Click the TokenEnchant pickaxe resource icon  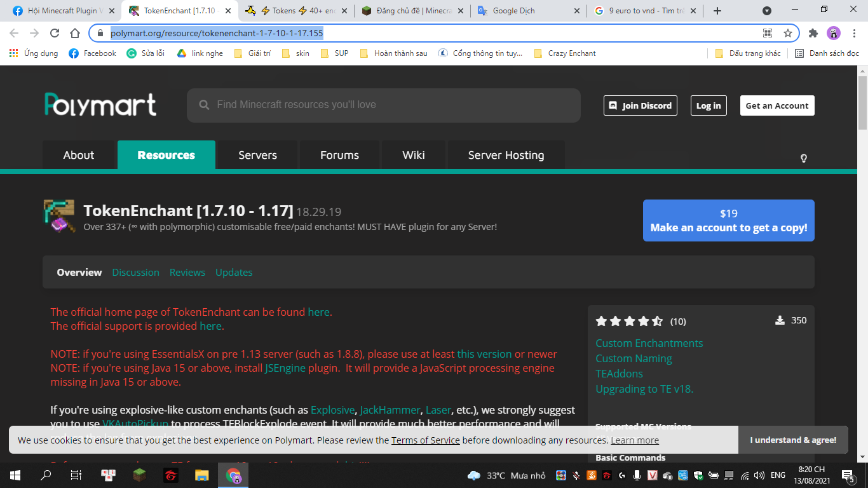pos(59,216)
